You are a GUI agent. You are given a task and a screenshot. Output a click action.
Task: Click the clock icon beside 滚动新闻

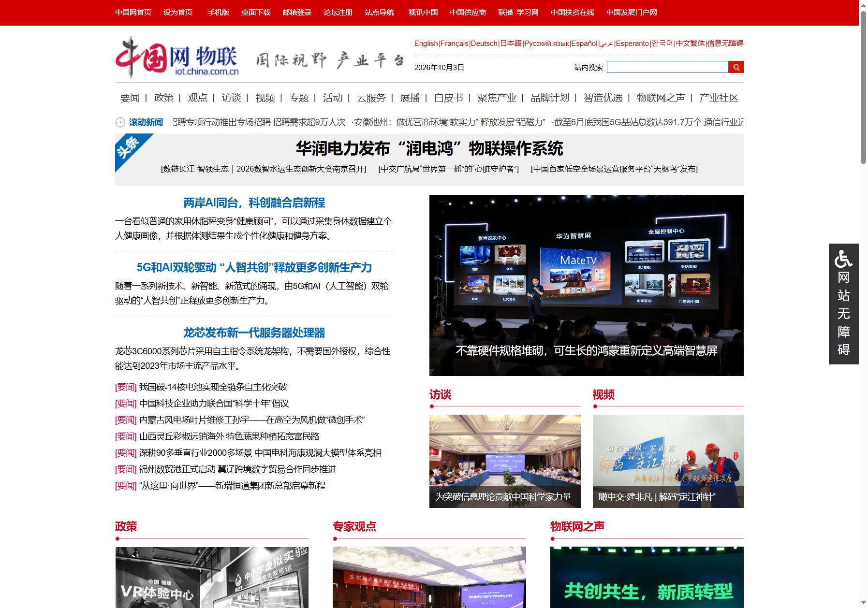(x=120, y=122)
